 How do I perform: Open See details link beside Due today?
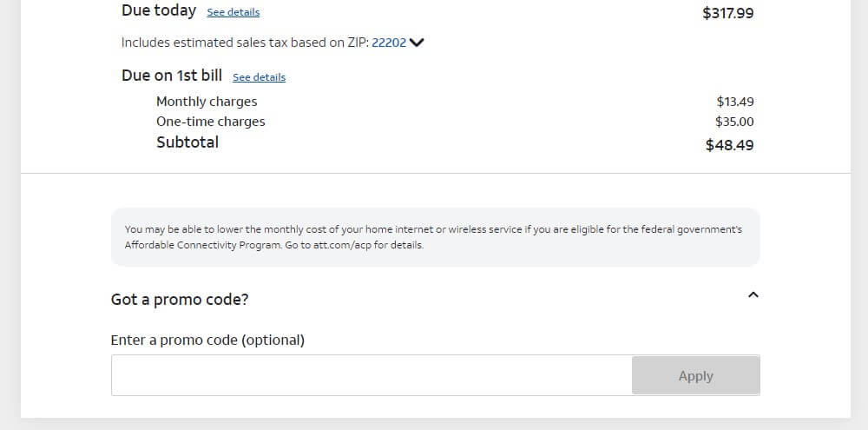(233, 12)
